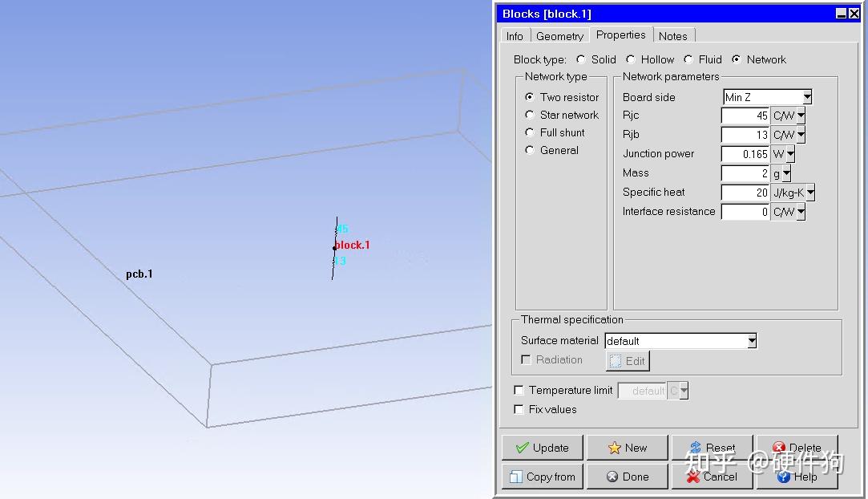Click the cyan 13 resistor label
The height and width of the screenshot is (499, 868).
(340, 261)
